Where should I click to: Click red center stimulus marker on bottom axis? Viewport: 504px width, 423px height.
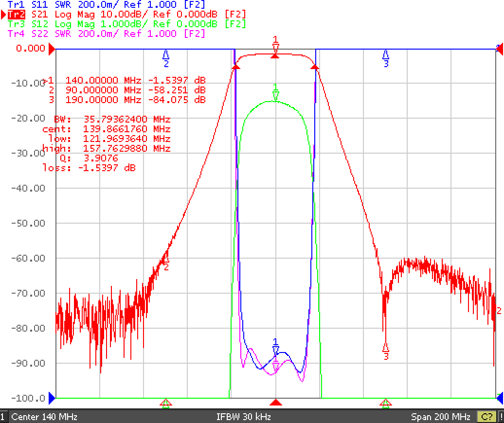pyautogui.click(x=275, y=403)
